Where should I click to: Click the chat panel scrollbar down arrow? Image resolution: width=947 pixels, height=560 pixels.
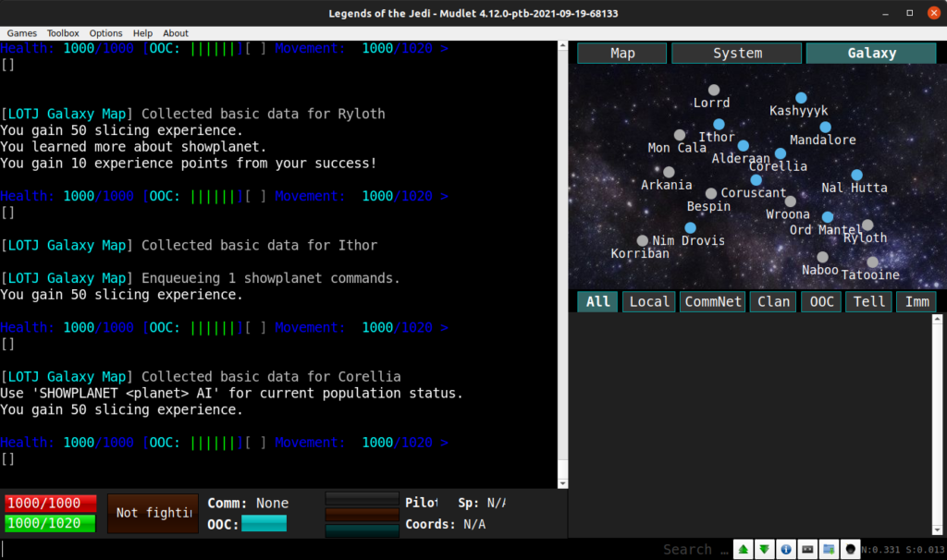[938, 530]
